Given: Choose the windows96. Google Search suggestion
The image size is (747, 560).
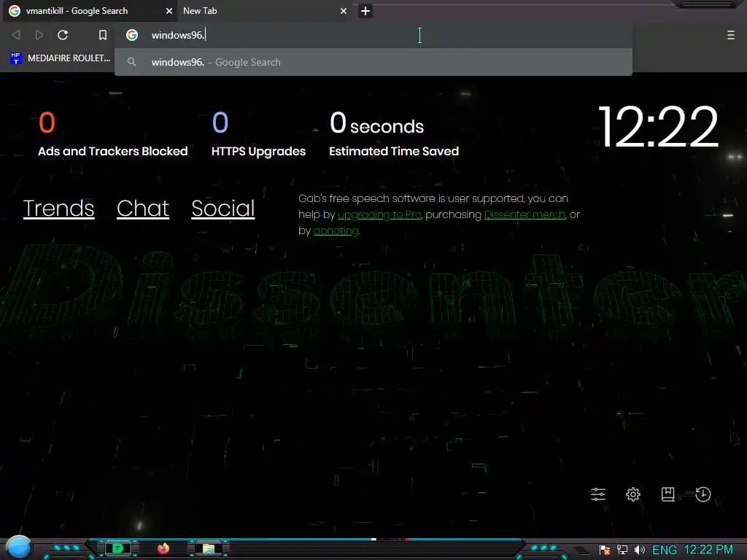Looking at the screenshot, I should 373,62.
